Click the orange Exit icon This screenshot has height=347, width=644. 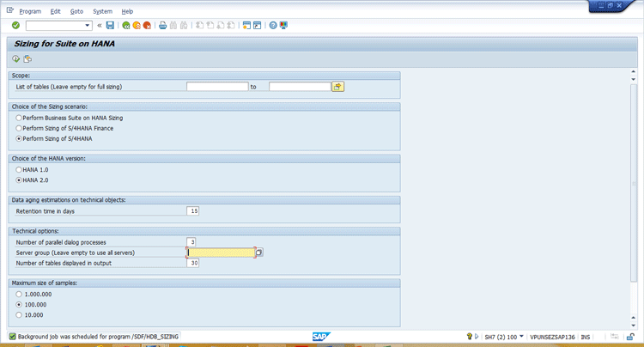137,26
